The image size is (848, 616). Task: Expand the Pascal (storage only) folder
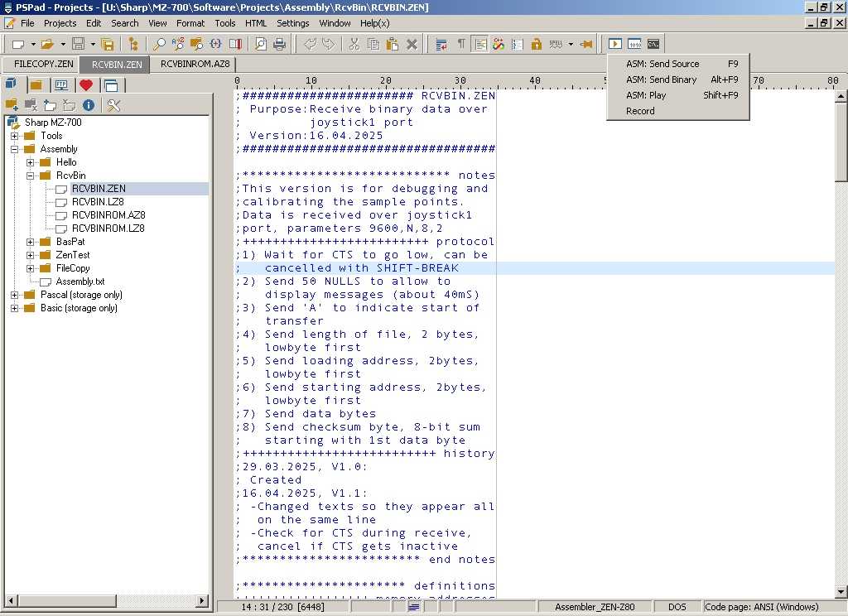coord(15,295)
